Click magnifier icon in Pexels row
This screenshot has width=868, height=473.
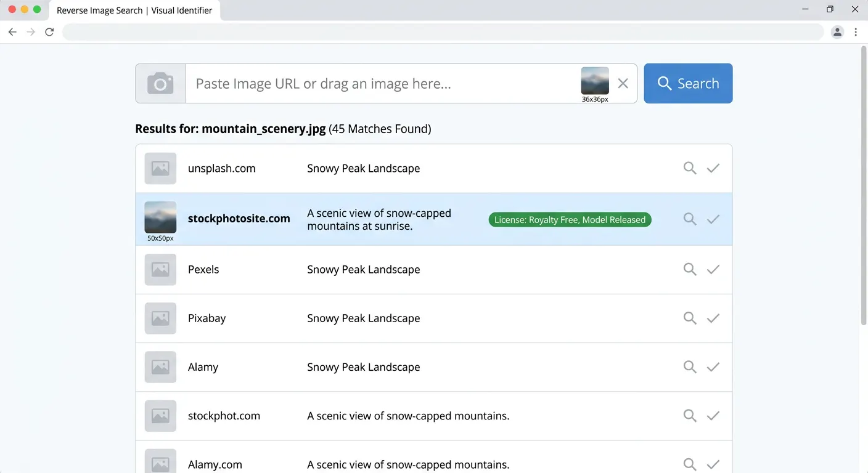pos(690,269)
